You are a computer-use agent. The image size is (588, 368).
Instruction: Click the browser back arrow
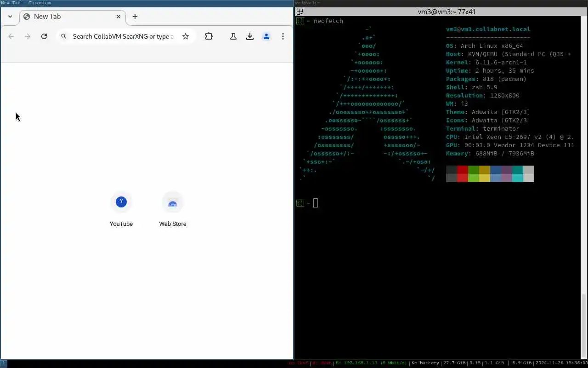click(11, 36)
